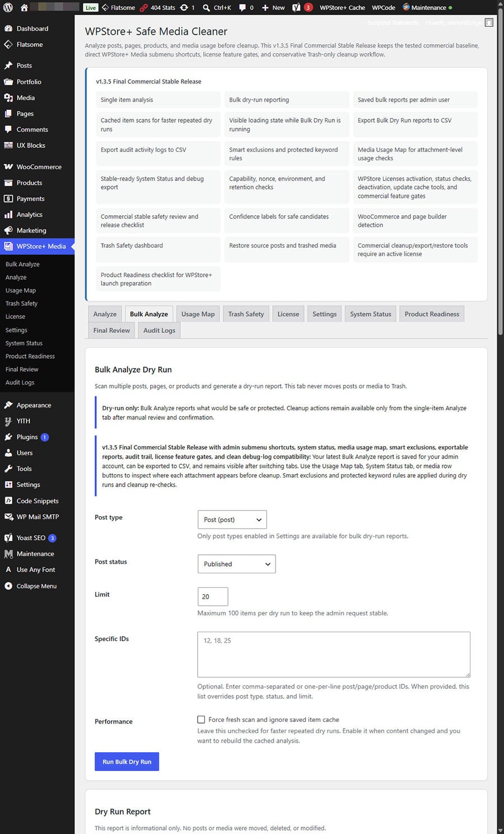Open Maintenance admin bar item
Viewport: 504px width, 834px height.
pyautogui.click(x=427, y=8)
